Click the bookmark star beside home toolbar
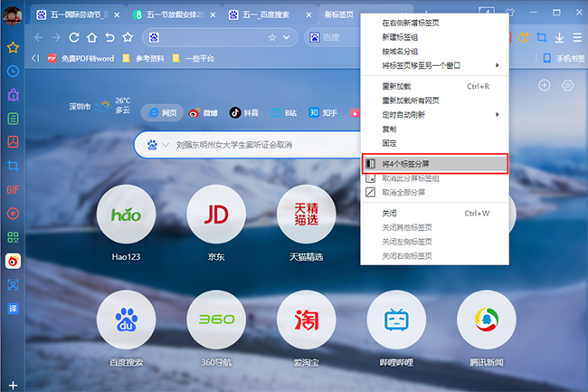588x392 pixels. [128, 37]
